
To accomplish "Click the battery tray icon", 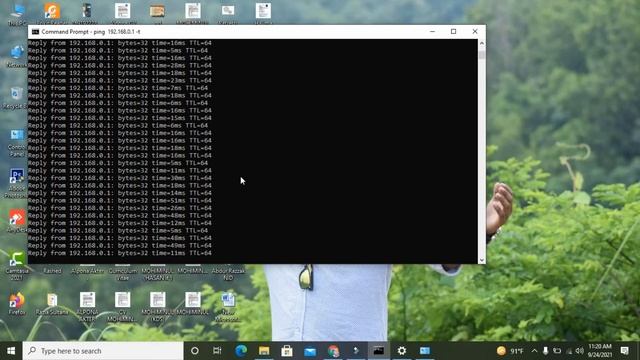I will (557, 351).
